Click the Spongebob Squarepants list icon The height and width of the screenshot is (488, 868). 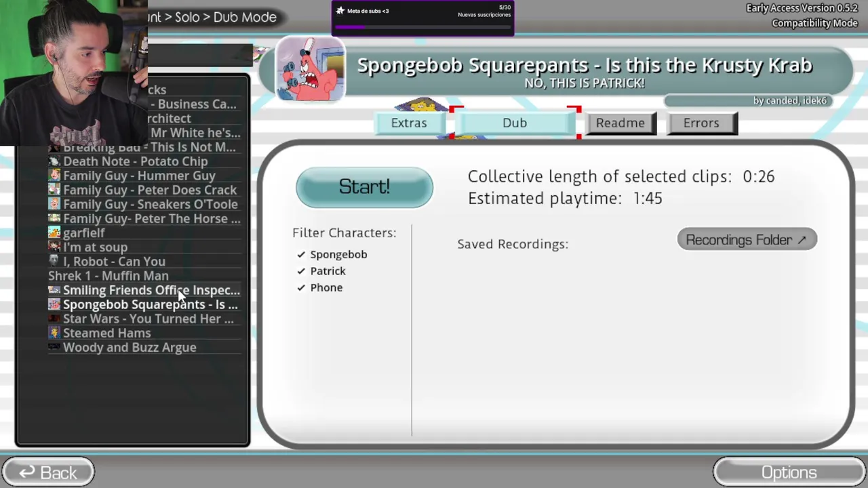pyautogui.click(x=54, y=304)
